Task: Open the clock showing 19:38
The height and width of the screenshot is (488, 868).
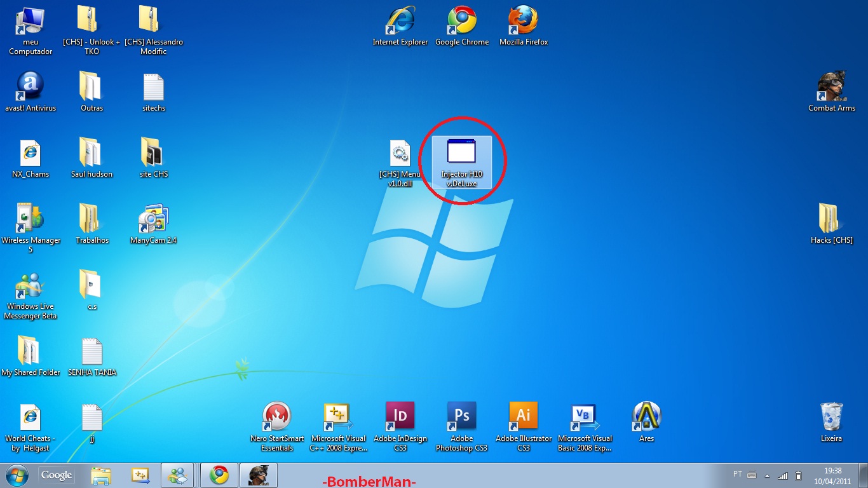Action: coord(832,475)
